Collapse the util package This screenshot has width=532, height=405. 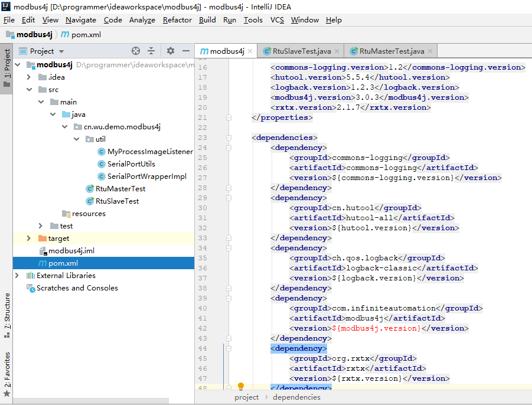tap(77, 139)
